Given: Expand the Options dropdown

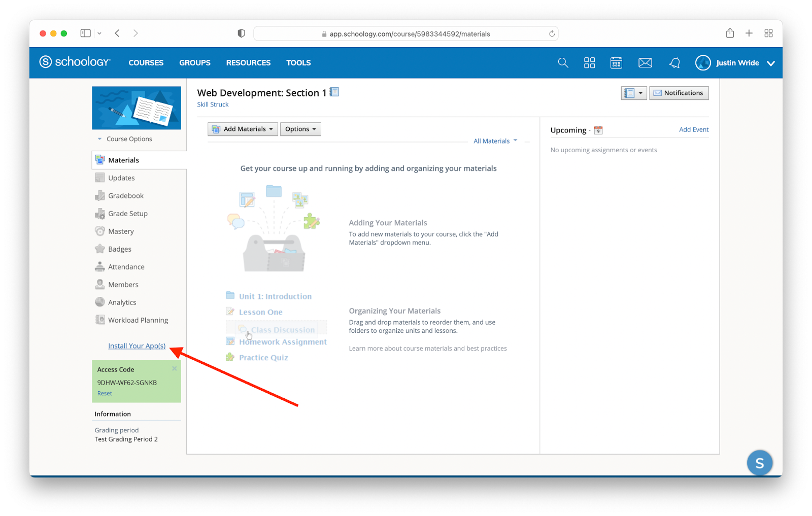Looking at the screenshot, I should coord(300,129).
